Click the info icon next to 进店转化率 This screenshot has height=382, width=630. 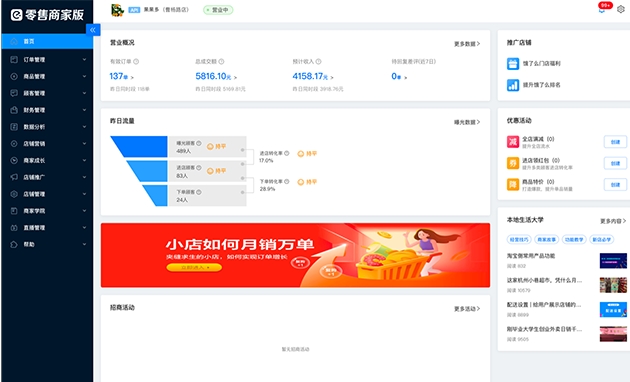pyautogui.click(x=286, y=153)
